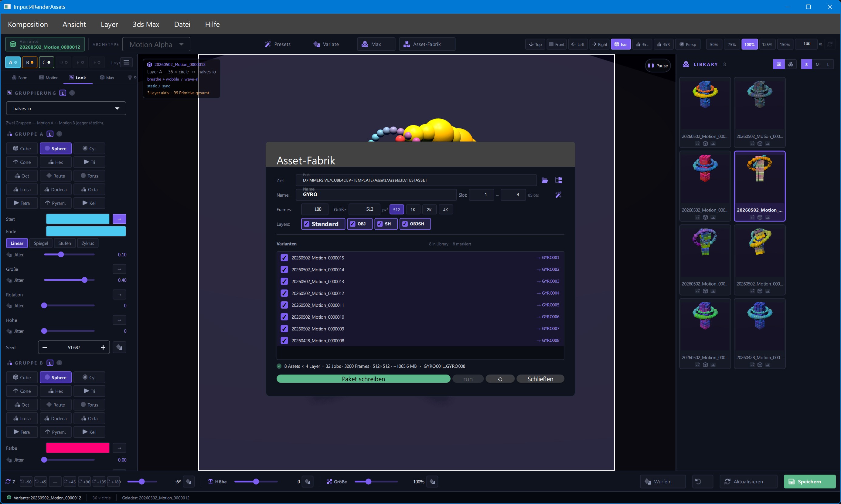Expand the halves-io grouping dropdown
The height and width of the screenshot is (504, 841).
click(66, 108)
